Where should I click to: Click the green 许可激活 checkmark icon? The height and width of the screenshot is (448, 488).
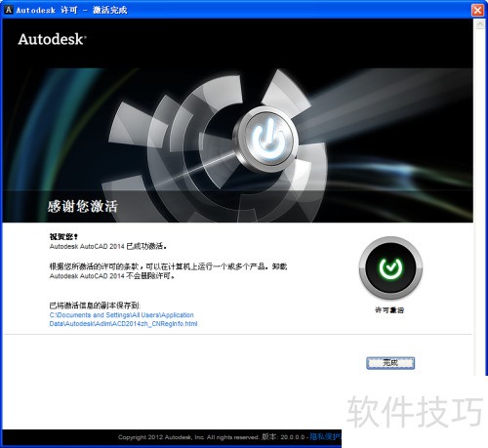390,268
